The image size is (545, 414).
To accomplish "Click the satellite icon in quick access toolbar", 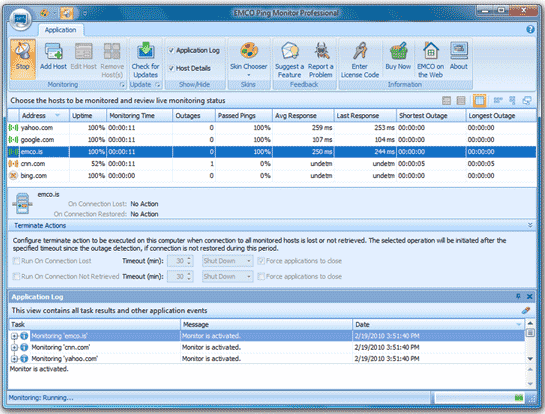I will pyautogui.click(x=66, y=13).
